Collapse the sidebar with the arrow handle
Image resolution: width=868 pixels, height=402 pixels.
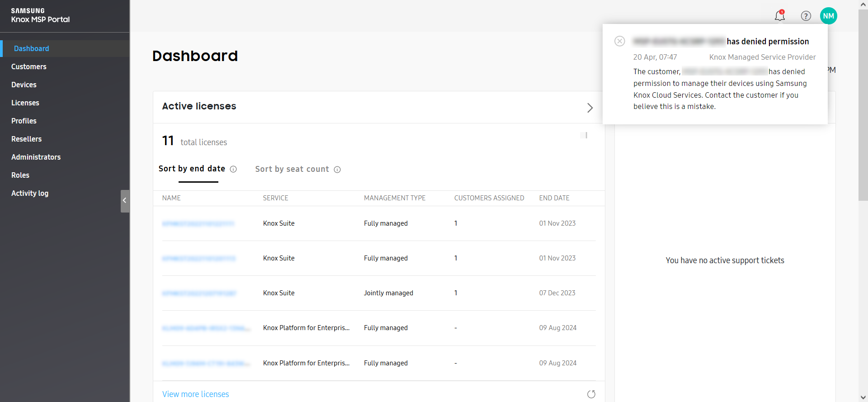(x=125, y=201)
